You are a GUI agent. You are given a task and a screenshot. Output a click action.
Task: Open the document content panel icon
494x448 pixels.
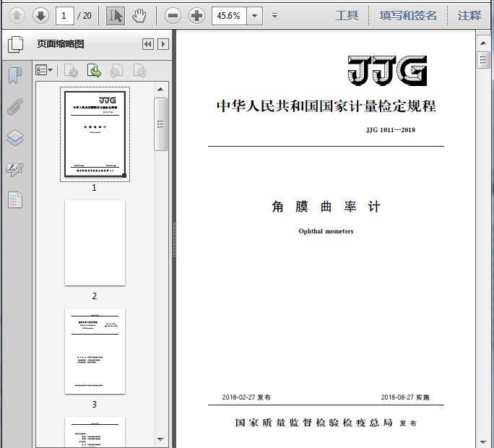(15, 200)
